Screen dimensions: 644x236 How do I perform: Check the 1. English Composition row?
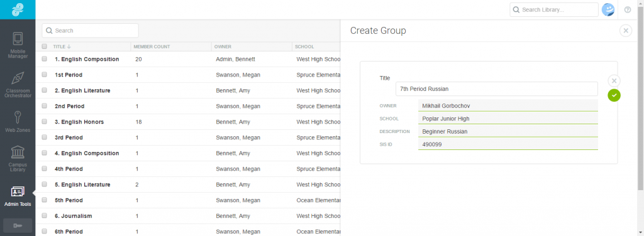(x=45, y=59)
